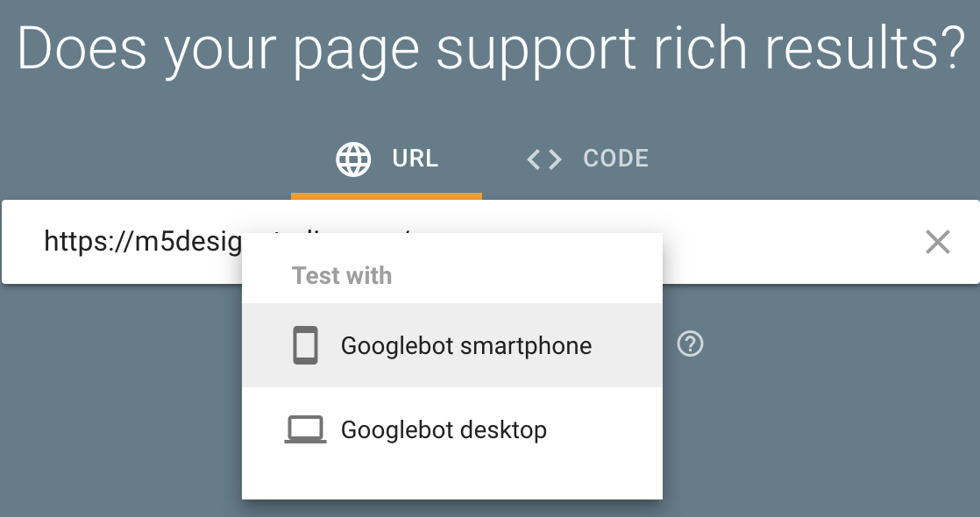Image resolution: width=980 pixels, height=517 pixels.
Task: Click the smartphone device icon
Action: (306, 345)
